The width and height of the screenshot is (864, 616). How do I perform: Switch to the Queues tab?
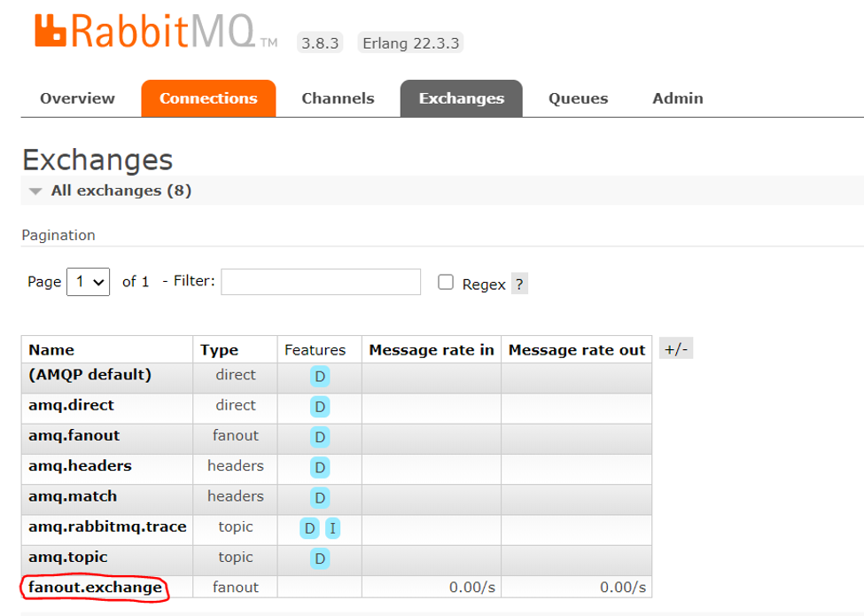tap(578, 98)
